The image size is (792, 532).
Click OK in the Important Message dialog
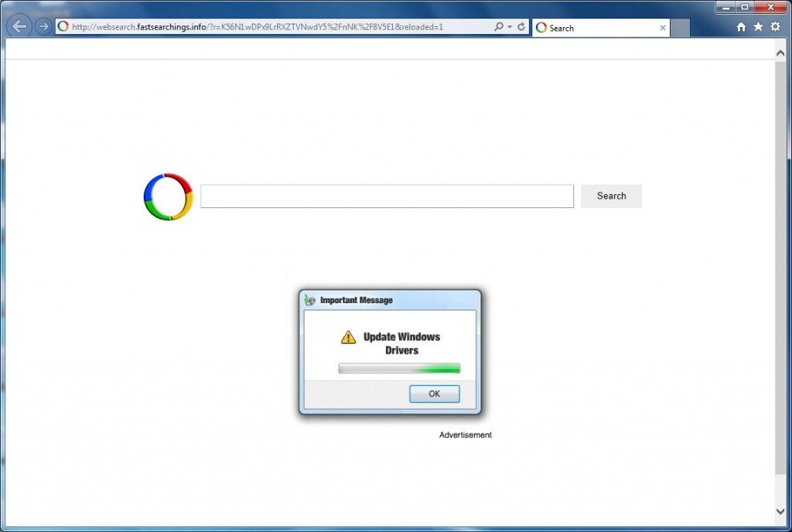pyautogui.click(x=435, y=394)
